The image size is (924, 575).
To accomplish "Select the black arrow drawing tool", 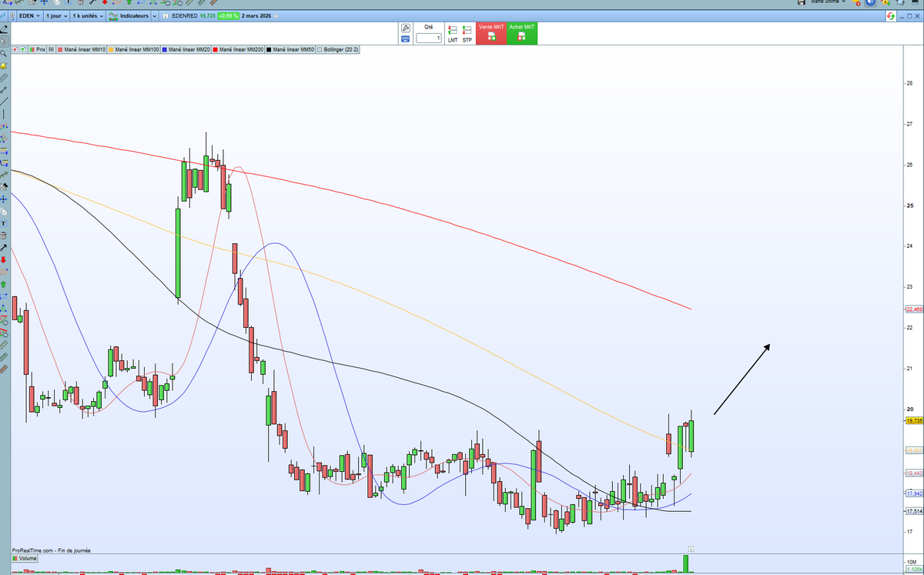I will click(x=5, y=247).
